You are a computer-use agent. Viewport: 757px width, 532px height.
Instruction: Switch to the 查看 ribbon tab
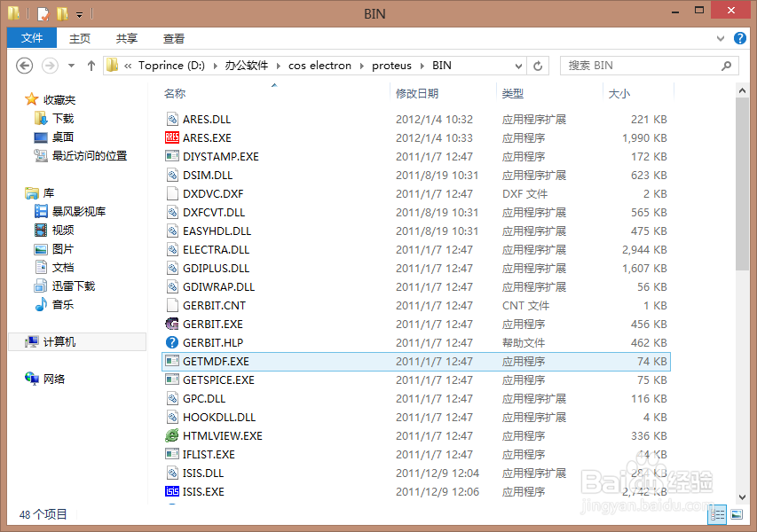tap(174, 38)
